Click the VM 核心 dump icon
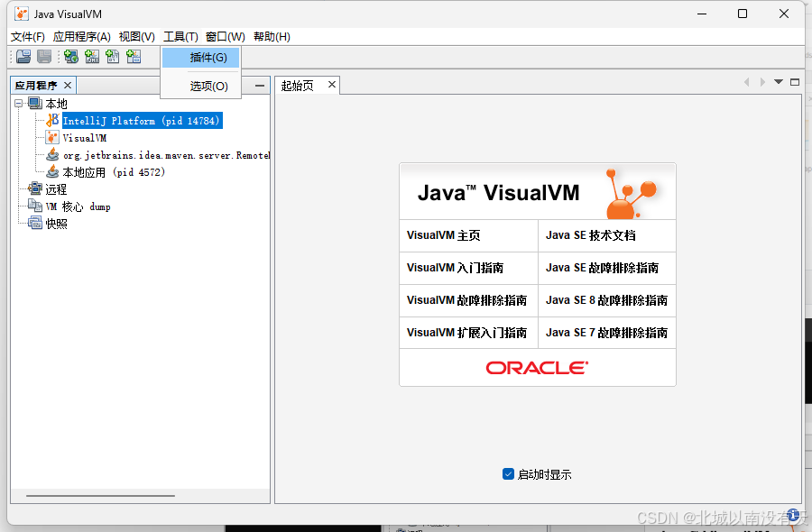812x532 pixels. (x=35, y=206)
